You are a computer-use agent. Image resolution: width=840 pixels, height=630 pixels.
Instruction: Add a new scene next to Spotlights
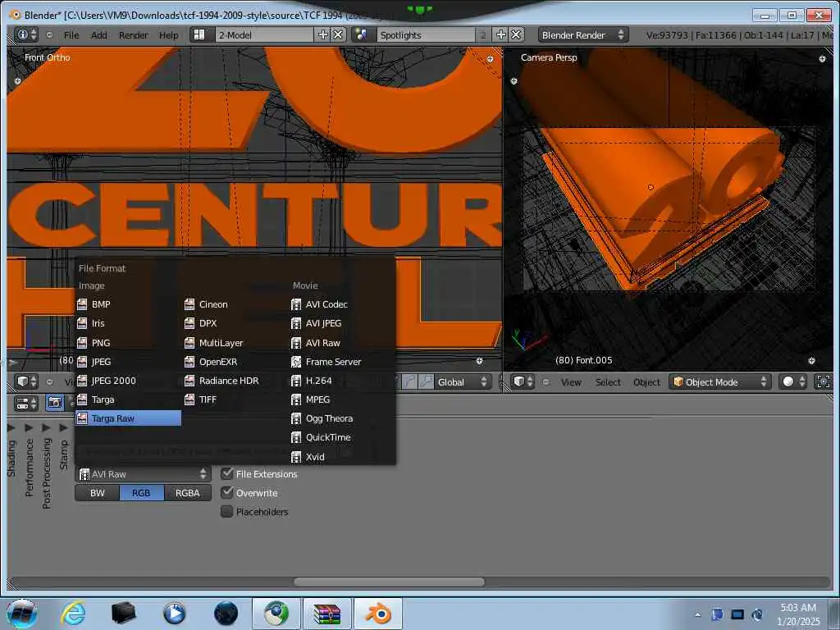click(x=501, y=34)
